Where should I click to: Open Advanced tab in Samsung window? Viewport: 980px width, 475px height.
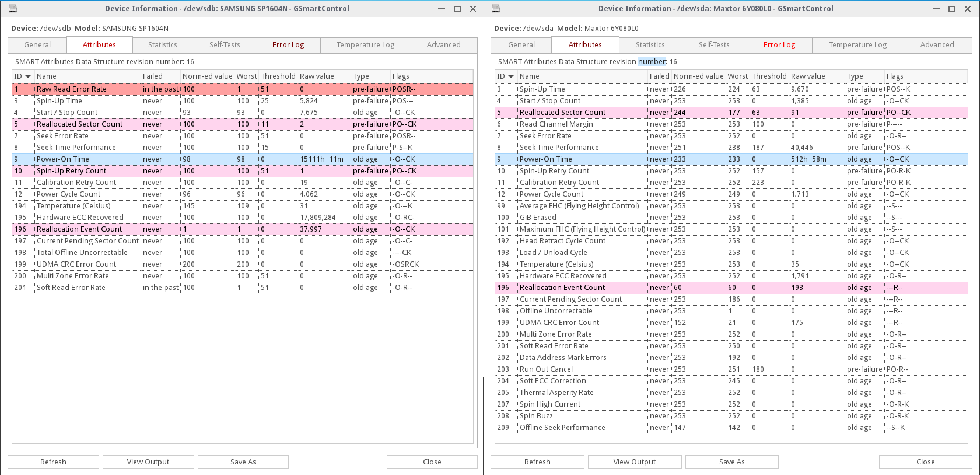[443, 45]
